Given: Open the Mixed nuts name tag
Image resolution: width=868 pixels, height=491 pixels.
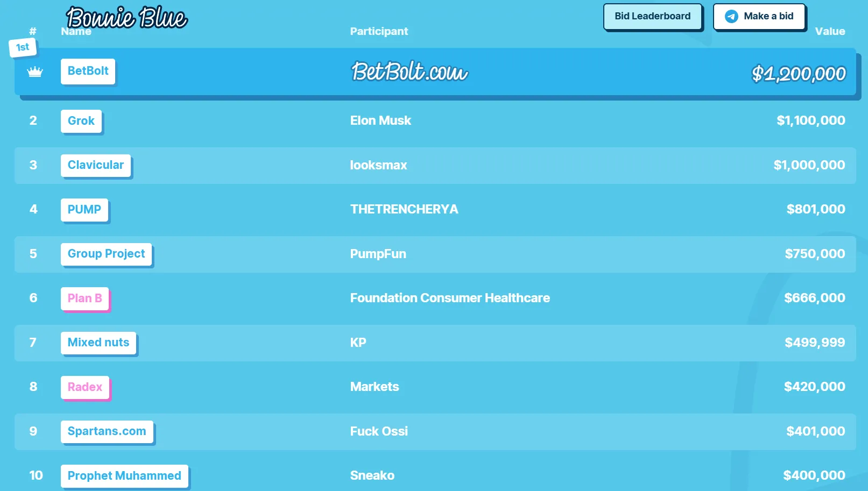Looking at the screenshot, I should point(98,343).
